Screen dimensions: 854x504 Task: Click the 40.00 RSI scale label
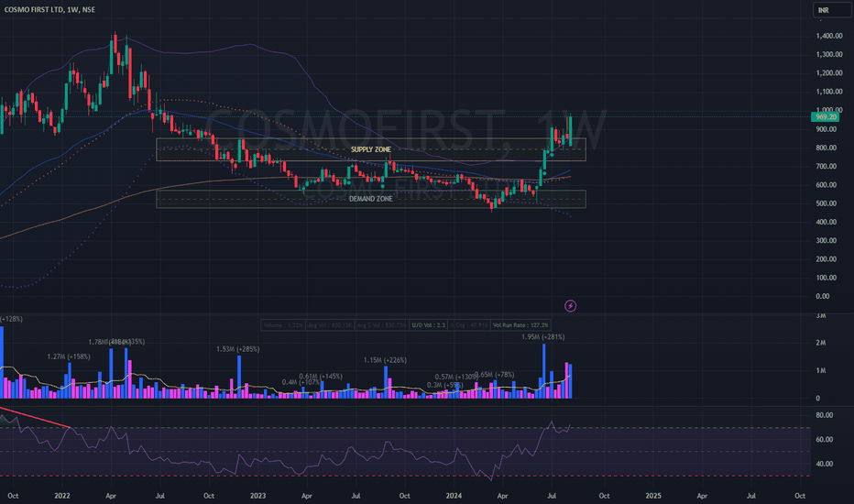point(825,465)
